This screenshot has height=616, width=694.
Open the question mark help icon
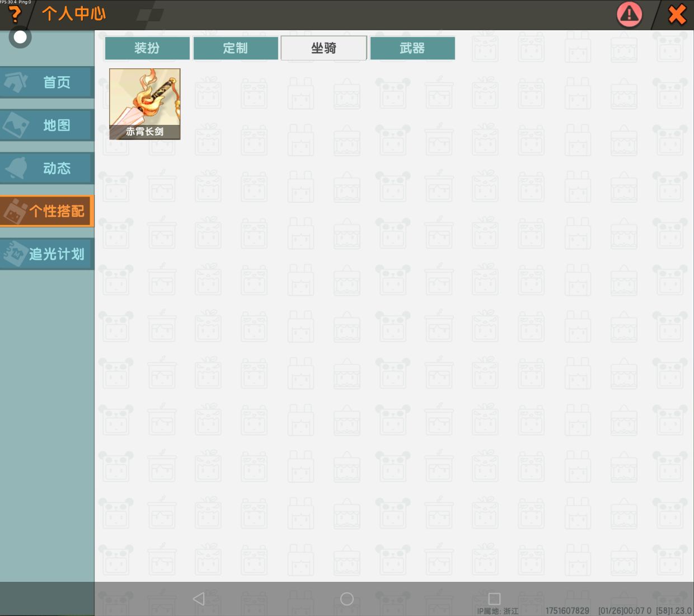click(15, 15)
